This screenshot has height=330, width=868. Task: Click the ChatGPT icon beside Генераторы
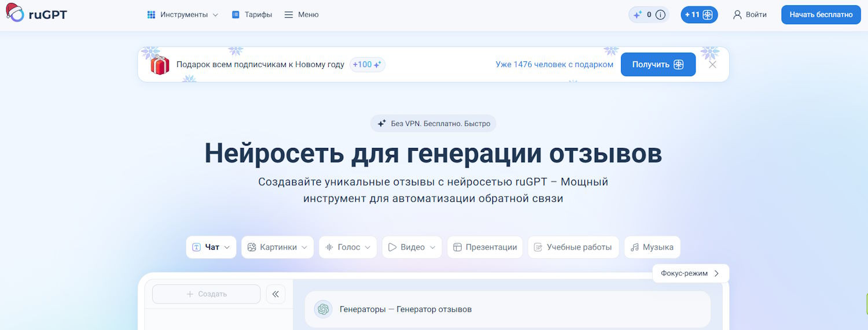323,309
